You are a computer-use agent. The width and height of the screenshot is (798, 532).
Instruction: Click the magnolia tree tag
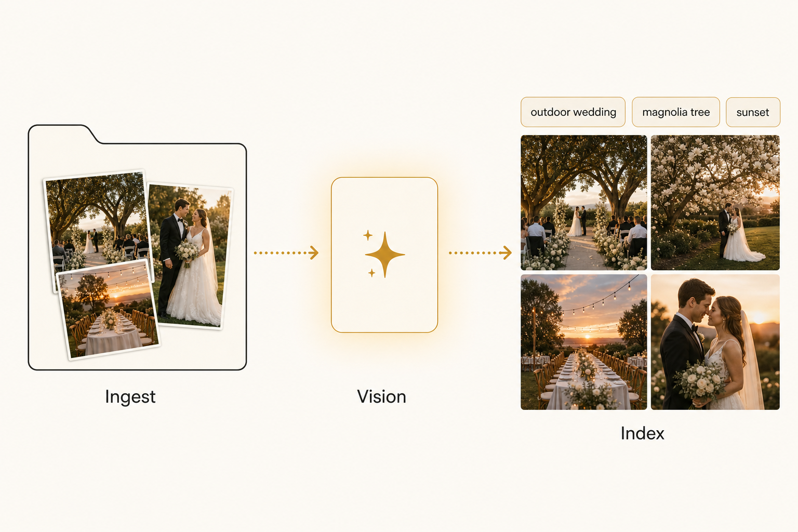tap(676, 112)
